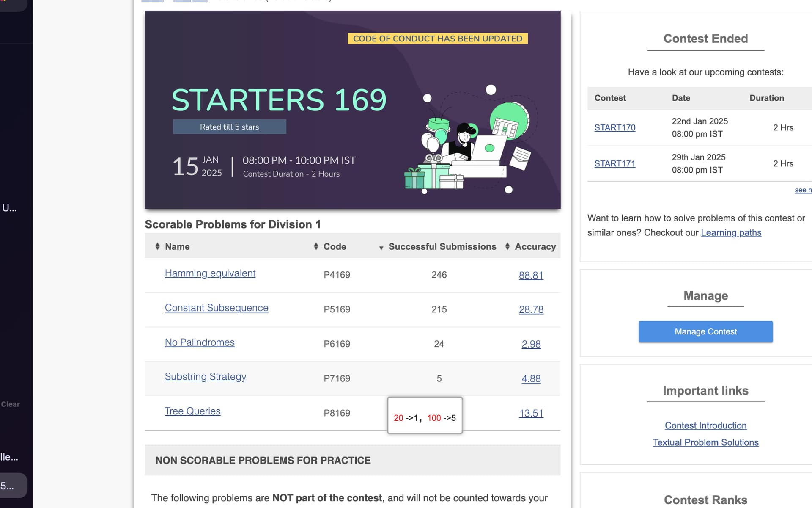
Task: Click the 13.51 accuracy link
Action: 531,413
